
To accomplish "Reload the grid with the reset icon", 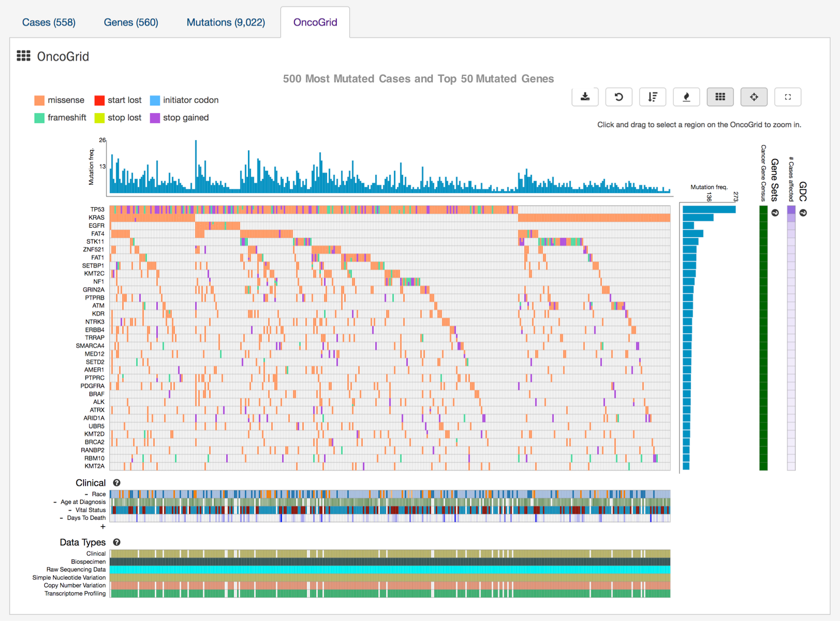I will pyautogui.click(x=619, y=97).
